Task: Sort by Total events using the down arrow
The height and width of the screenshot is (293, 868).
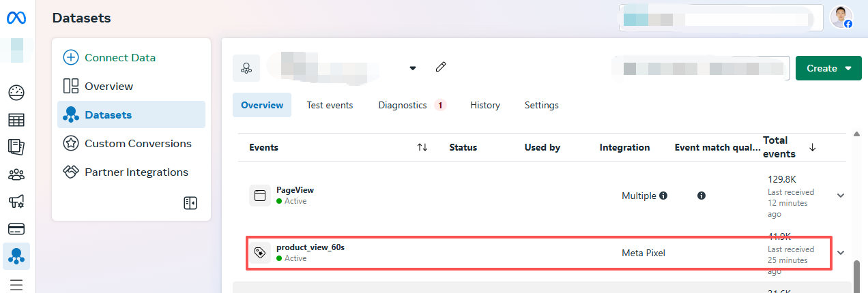Action: 812,147
